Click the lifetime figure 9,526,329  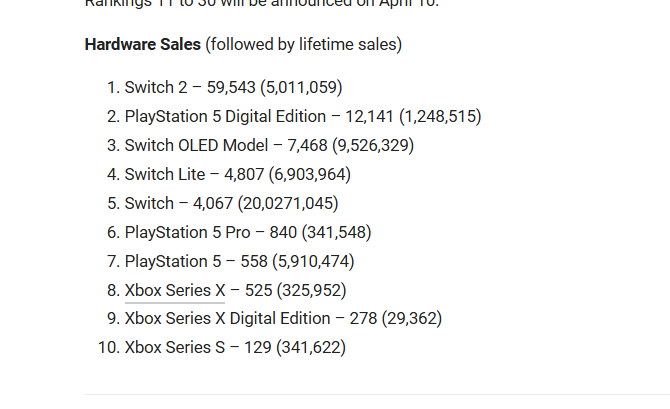(x=373, y=146)
